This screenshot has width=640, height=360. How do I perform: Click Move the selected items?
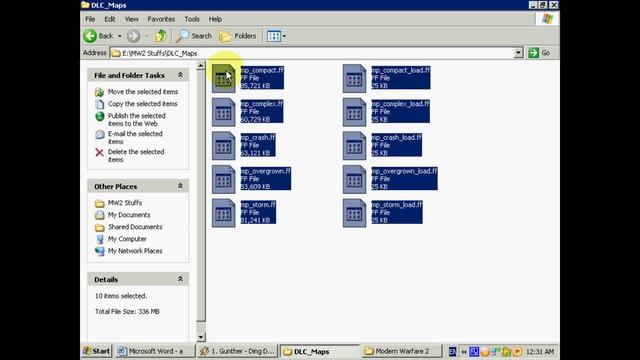[x=143, y=92]
